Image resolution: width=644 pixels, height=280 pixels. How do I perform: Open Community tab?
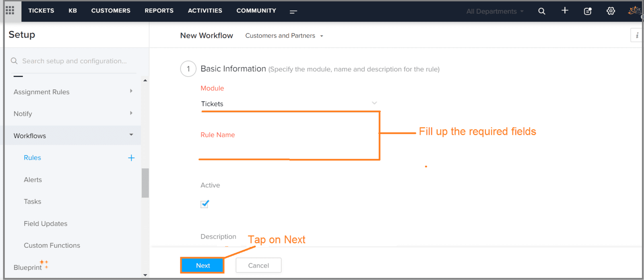pos(256,10)
